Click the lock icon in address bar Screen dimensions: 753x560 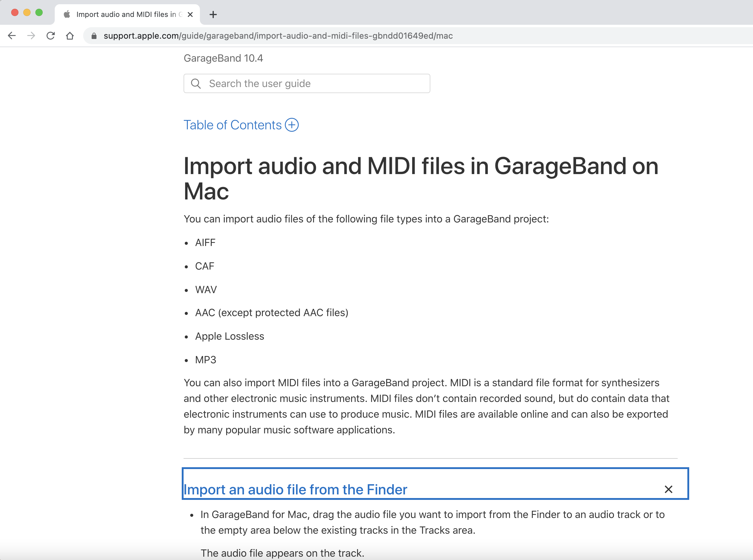94,36
